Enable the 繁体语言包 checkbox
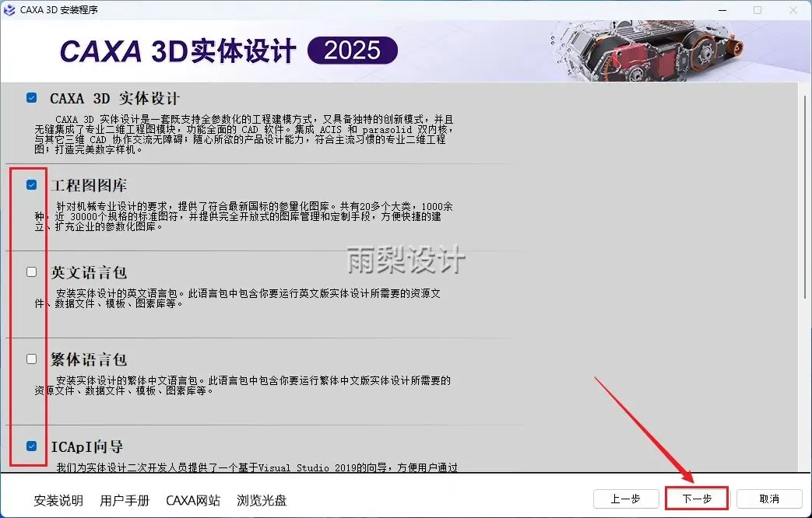 (x=32, y=359)
